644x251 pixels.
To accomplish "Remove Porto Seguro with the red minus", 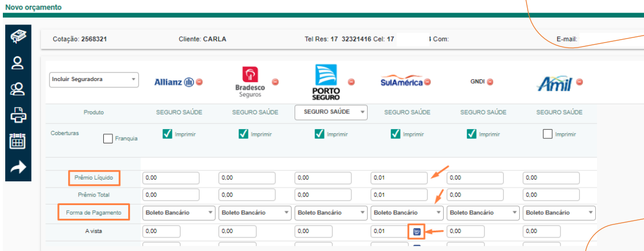I will 351,82.
